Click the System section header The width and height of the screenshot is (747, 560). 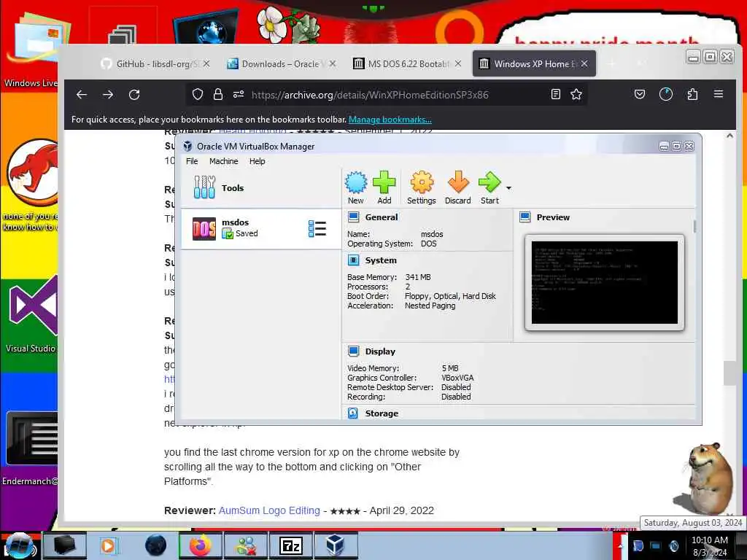[380, 260]
